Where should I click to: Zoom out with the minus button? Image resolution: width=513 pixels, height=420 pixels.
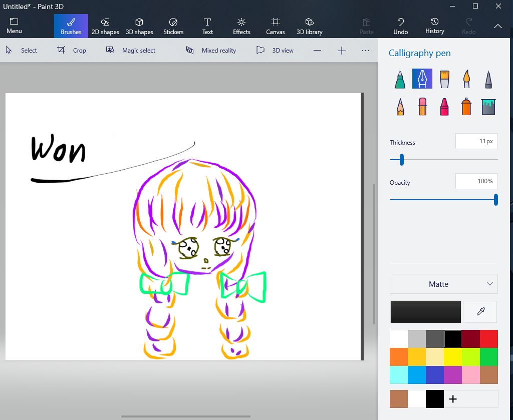tap(317, 51)
